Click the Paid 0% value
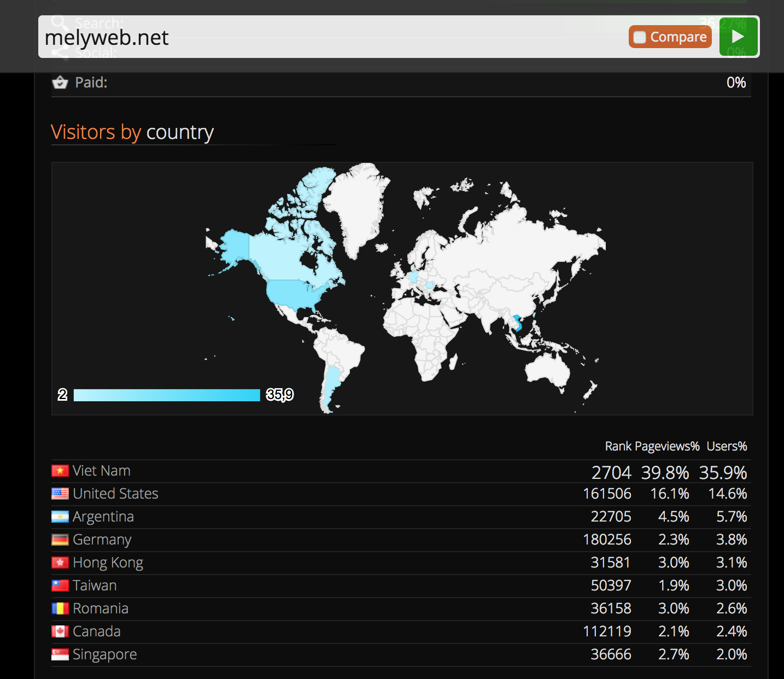The height and width of the screenshot is (679, 784). point(736,83)
